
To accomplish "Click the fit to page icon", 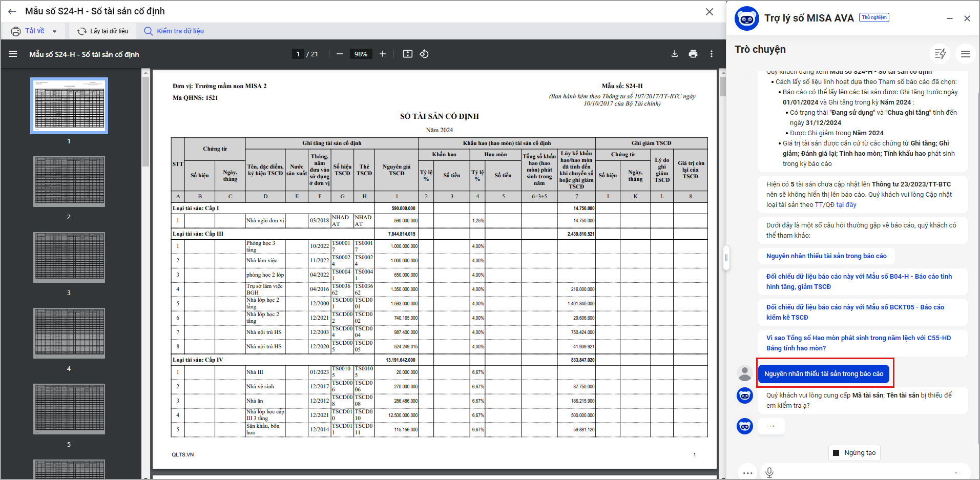I will click(408, 54).
